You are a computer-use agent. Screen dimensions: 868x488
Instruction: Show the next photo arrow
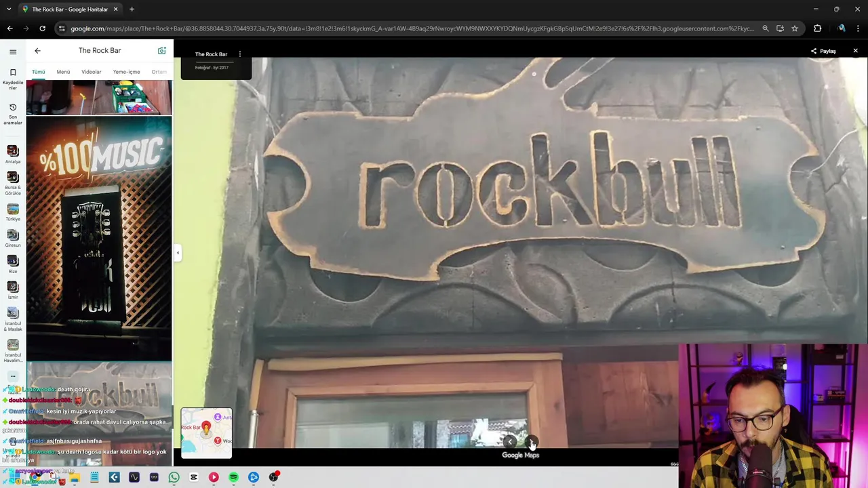tap(532, 442)
